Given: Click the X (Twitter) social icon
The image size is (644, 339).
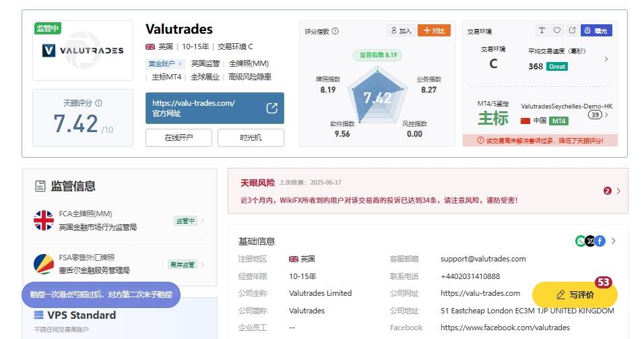Looking at the screenshot, I should click(590, 241).
